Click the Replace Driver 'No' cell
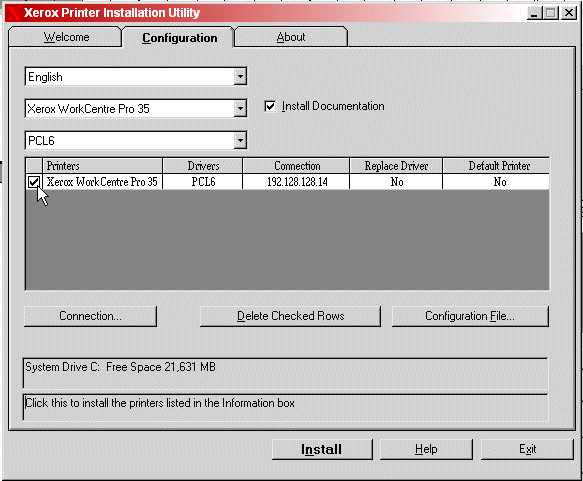The width and height of the screenshot is (583, 481). coord(396,182)
